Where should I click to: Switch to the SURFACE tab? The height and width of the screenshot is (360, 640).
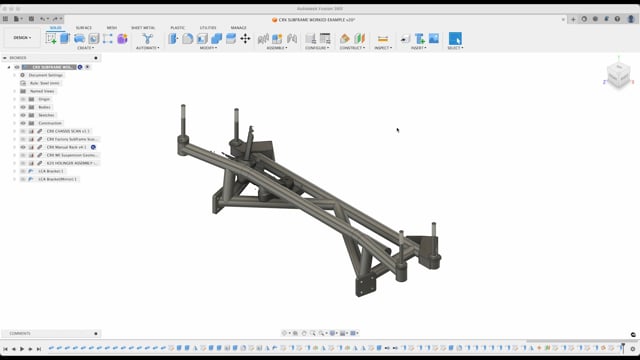tap(84, 28)
